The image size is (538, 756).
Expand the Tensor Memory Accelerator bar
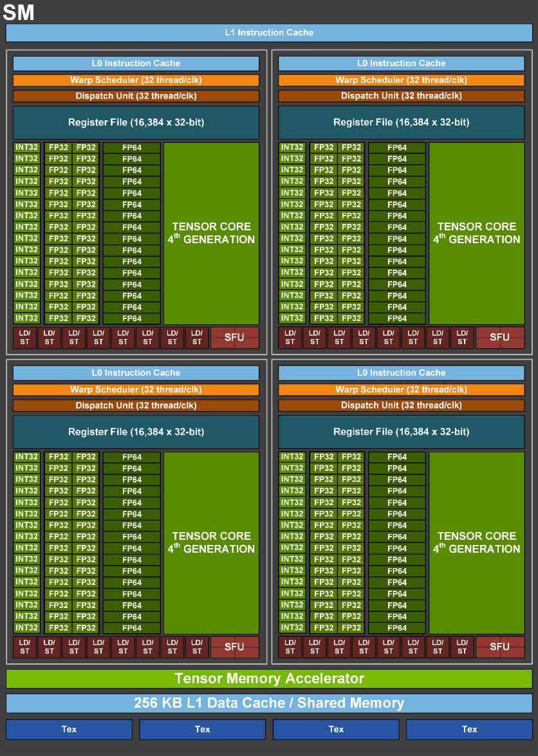coord(269,679)
